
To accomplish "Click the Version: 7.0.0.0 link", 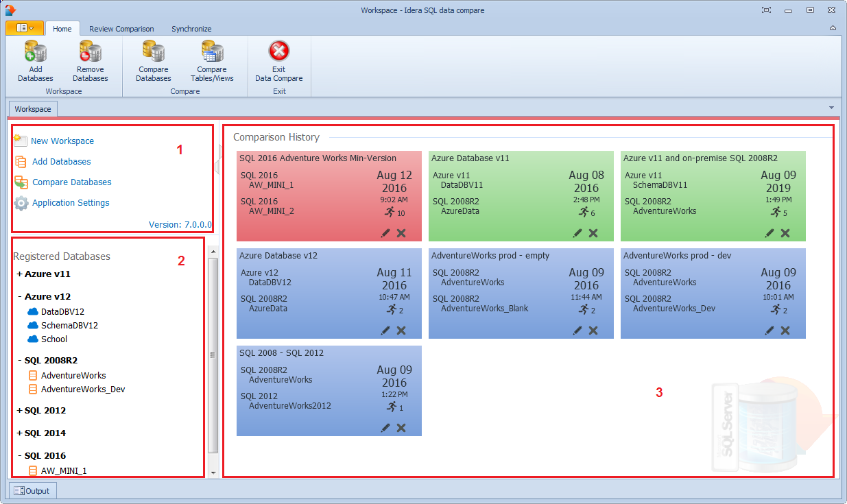I will [x=180, y=224].
